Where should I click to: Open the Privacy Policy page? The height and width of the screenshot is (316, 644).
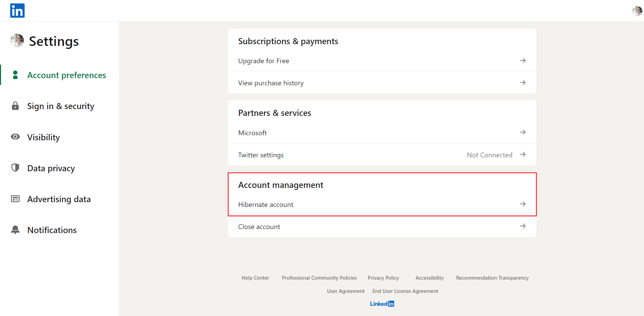[x=383, y=278]
